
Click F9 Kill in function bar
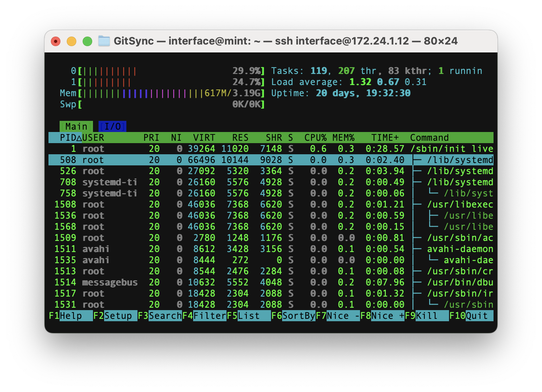426,316
